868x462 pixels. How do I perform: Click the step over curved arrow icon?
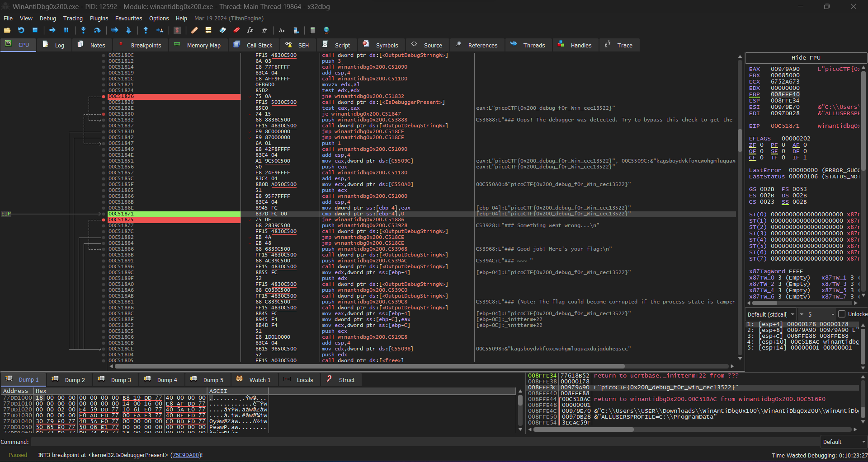click(x=97, y=30)
